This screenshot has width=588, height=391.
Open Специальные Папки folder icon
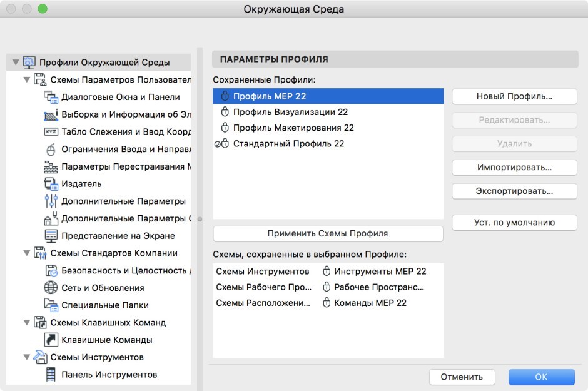tap(51, 305)
